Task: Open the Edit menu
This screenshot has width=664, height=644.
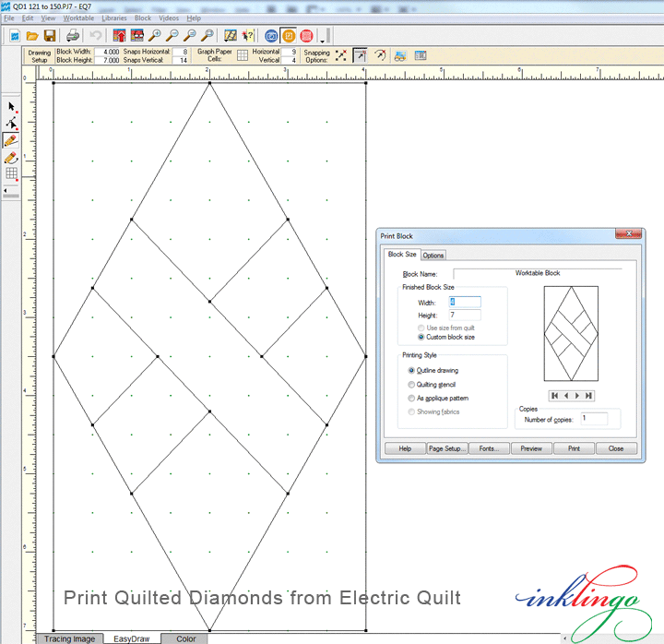Action: point(28,18)
